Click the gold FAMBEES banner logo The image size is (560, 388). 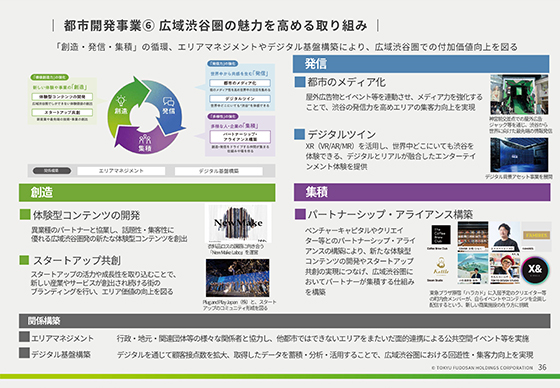(536, 235)
